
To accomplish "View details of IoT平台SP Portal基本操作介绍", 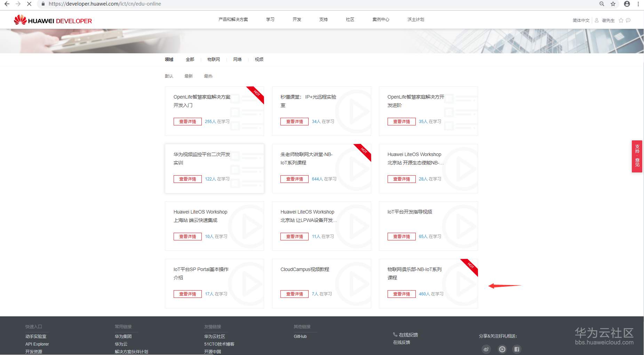I will coord(188,294).
